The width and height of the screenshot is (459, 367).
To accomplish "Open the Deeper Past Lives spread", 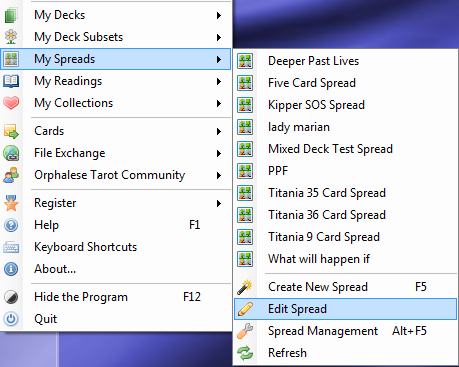I will [345, 61].
